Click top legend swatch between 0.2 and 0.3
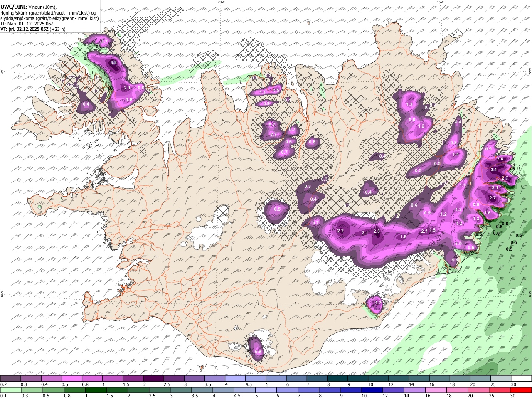Screen dimensions: 532x399 click(11, 378)
